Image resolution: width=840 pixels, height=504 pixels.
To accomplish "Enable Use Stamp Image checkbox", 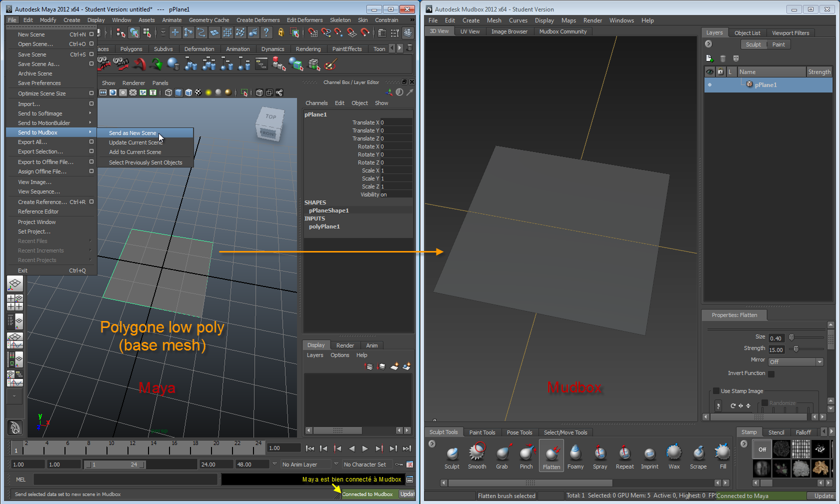I will [716, 391].
